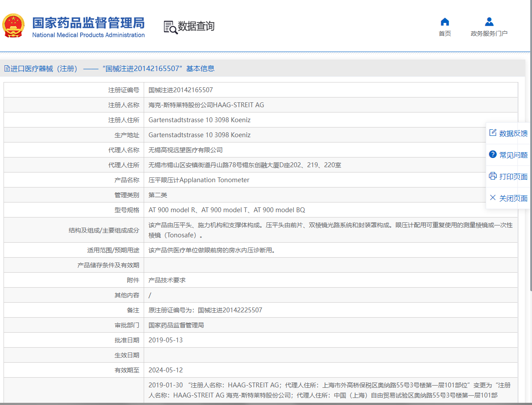Click the 首页 home icon
This screenshot has width=532, height=405.
(x=445, y=22)
